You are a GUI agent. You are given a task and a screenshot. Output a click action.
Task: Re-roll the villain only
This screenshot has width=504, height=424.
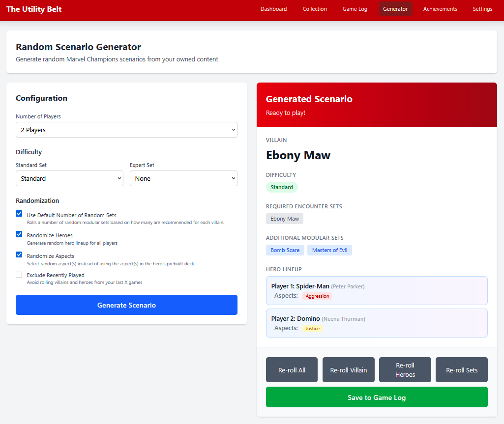point(348,370)
